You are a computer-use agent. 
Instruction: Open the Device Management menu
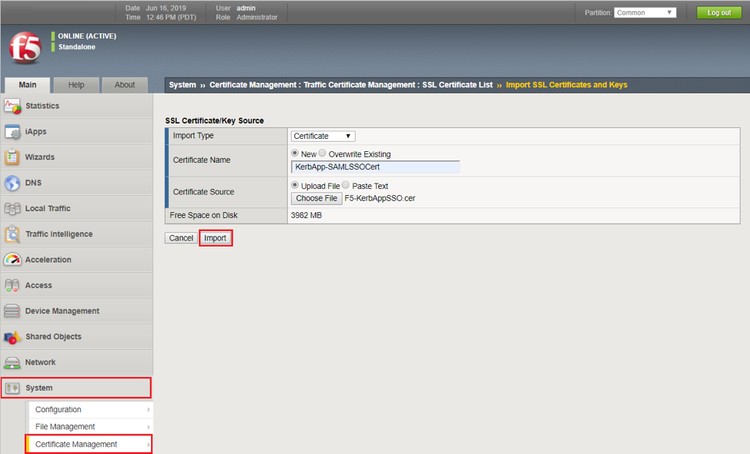[x=77, y=311]
